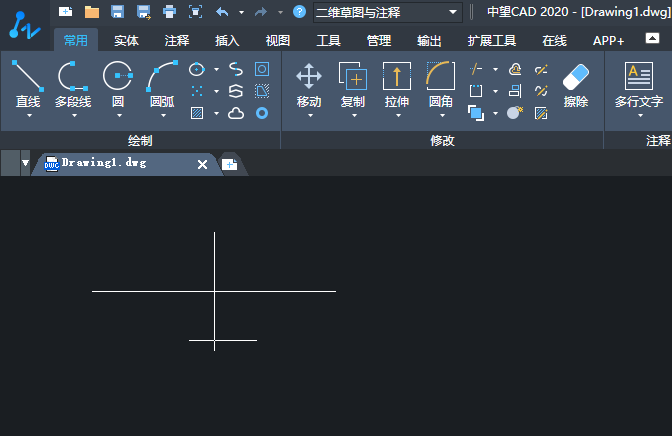Create a new drawing from quick access
The width and height of the screenshot is (672, 436).
(66, 12)
